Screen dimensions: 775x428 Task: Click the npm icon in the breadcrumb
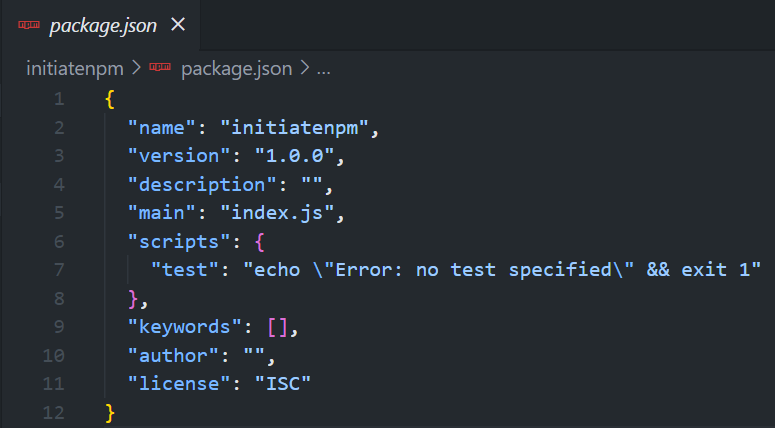(x=160, y=67)
